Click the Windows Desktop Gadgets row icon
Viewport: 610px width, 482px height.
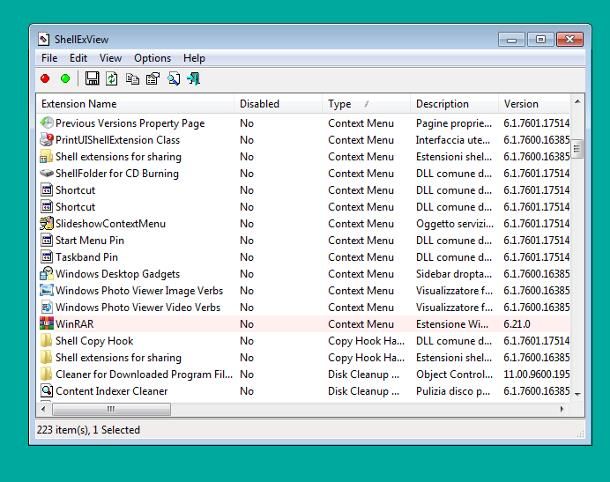47,273
